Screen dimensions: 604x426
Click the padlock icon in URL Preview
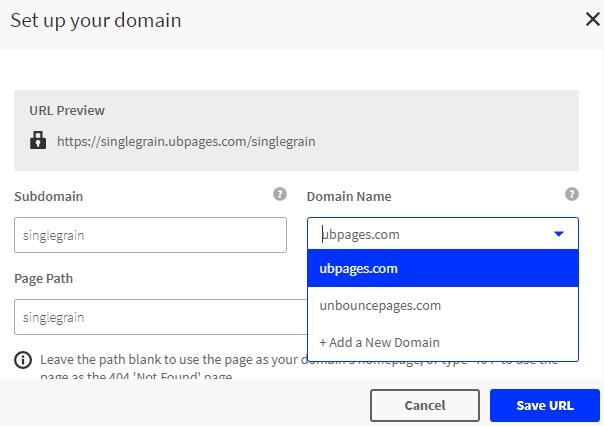pos(37,141)
